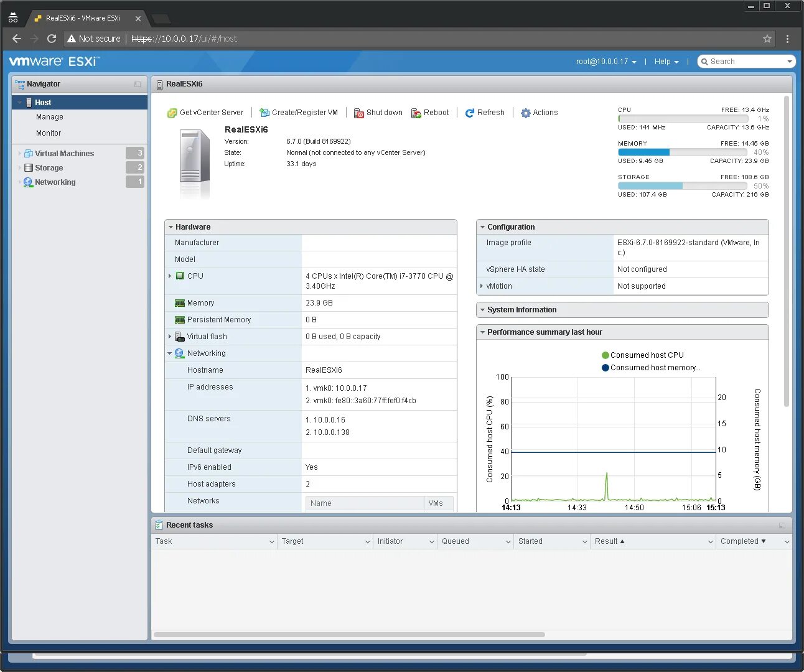Click the Get vCenter Server icon
This screenshot has width=804, height=672.
[172, 113]
